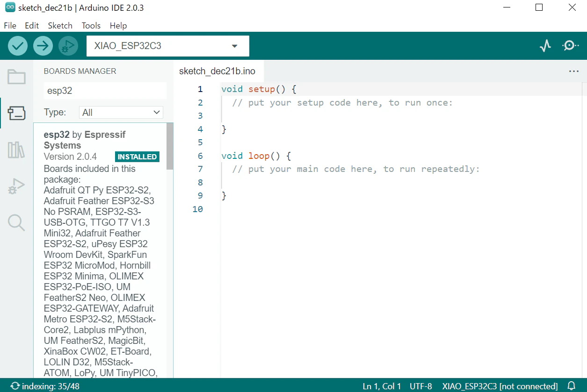The height and width of the screenshot is (392, 587).
Task: Click XIAO_ESP32C3 [not connected] status
Action: [x=500, y=386]
